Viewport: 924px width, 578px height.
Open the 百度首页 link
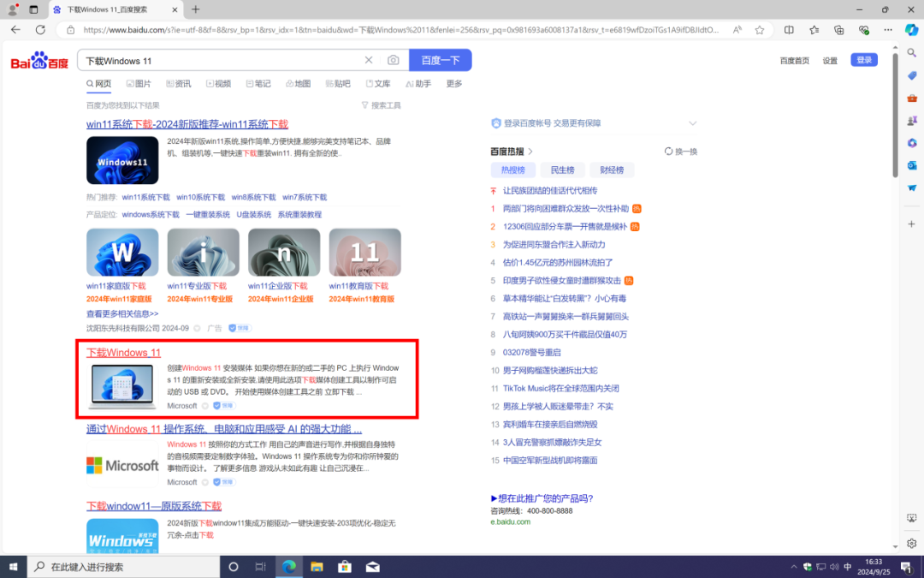pyautogui.click(x=794, y=61)
